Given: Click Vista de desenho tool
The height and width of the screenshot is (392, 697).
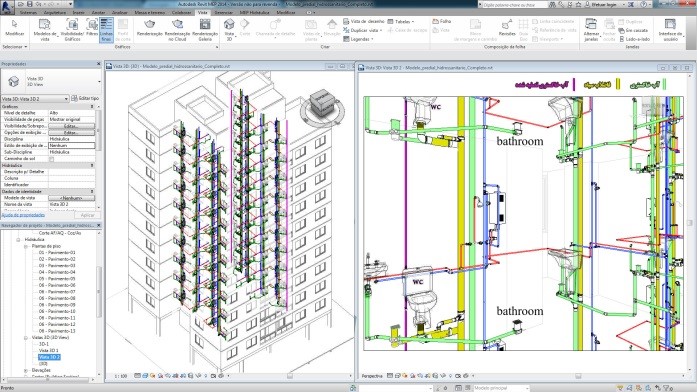Looking at the screenshot, I should (x=364, y=21).
